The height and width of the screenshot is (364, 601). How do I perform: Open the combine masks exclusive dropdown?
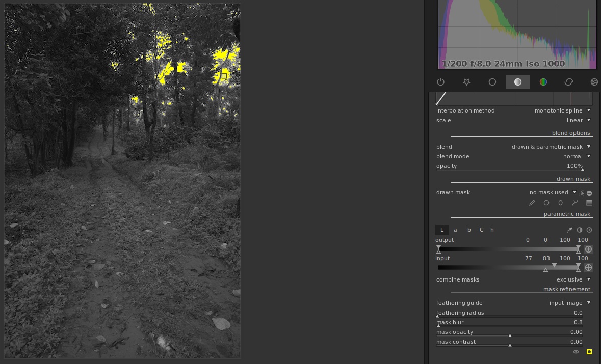[573, 279]
